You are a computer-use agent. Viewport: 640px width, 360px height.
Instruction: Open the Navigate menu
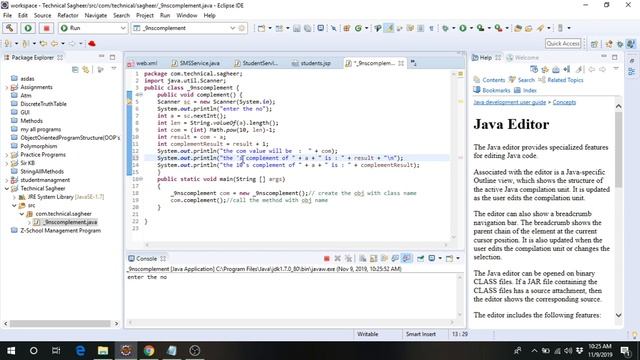96,16
